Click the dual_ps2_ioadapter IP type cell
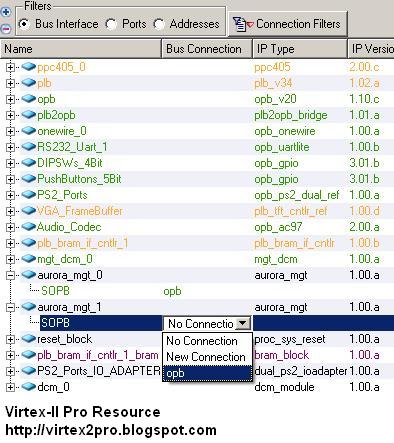 301,371
